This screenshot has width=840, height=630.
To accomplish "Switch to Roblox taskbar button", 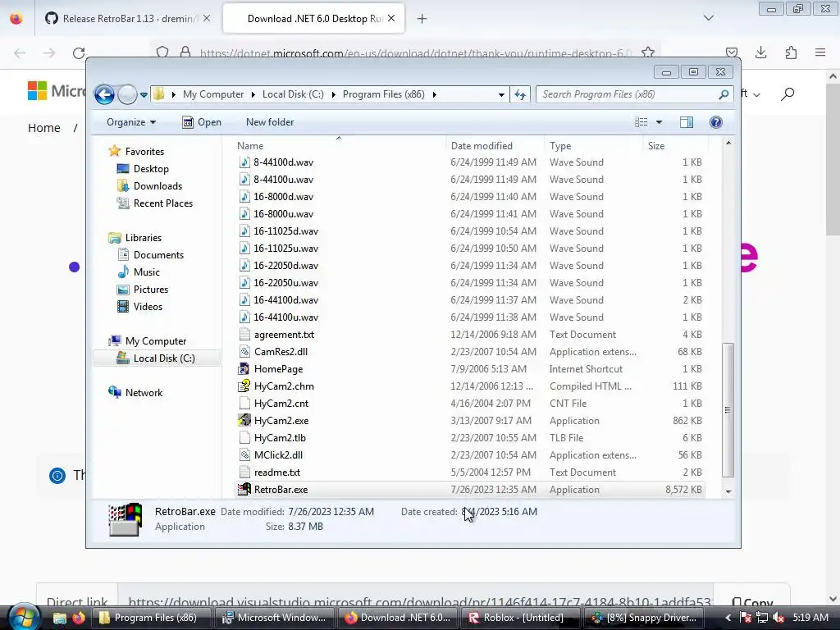I will tap(521, 618).
